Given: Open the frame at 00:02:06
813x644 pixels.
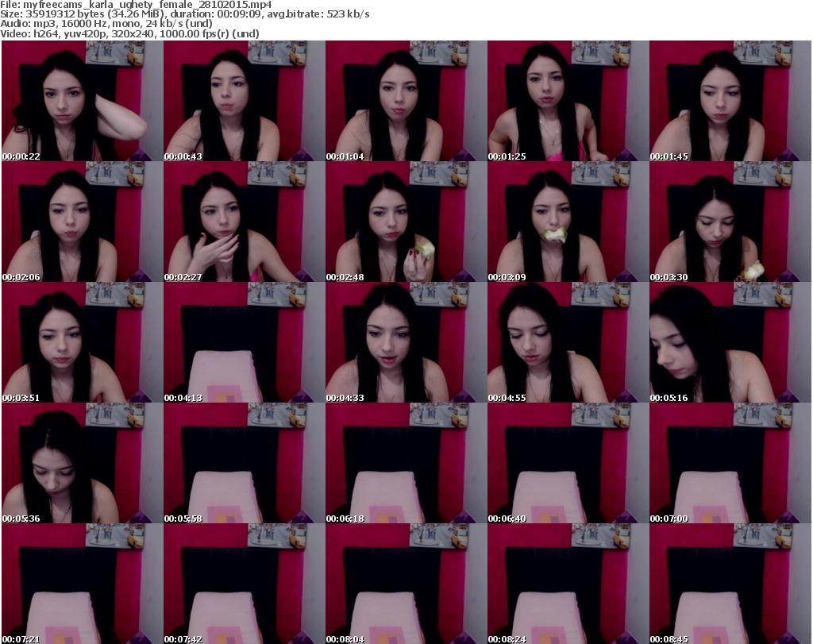Looking at the screenshot, I should 83,222.
